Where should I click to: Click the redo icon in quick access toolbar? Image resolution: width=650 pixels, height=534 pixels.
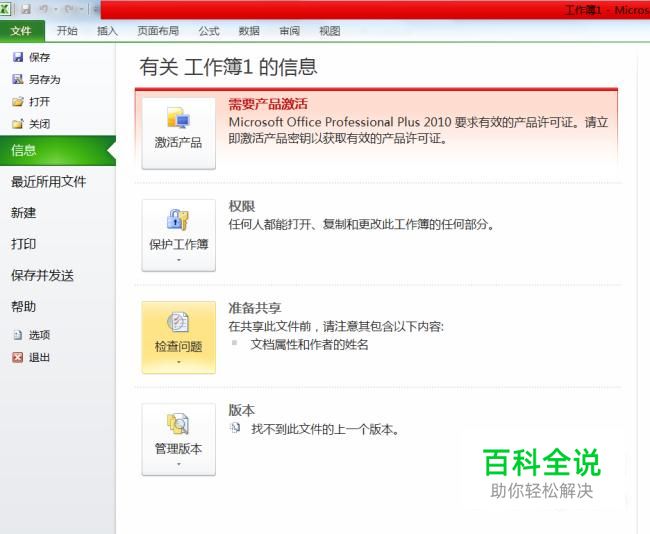[68, 9]
